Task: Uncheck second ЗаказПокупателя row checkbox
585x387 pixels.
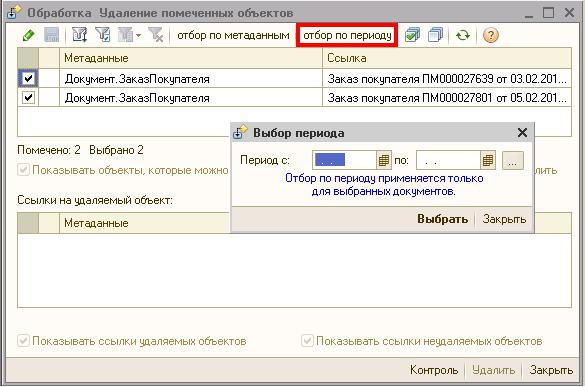Action: point(28,98)
